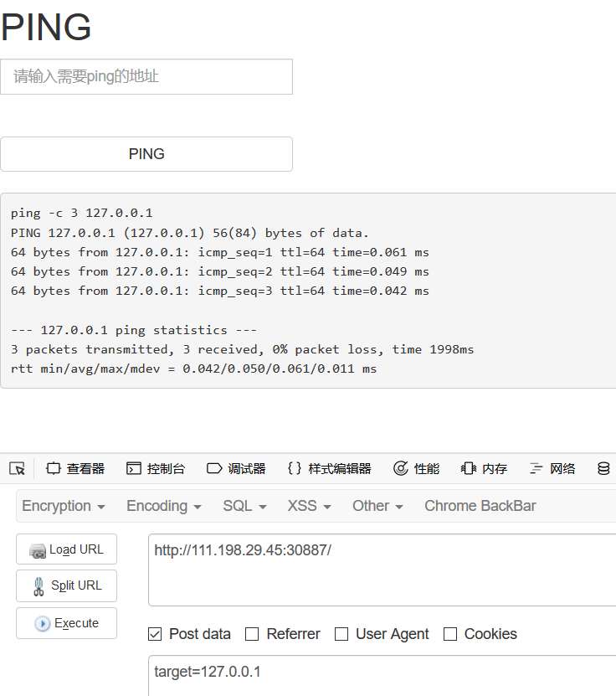616x696 pixels.
Task: Enable the User Agent checkbox
Action: click(341, 634)
